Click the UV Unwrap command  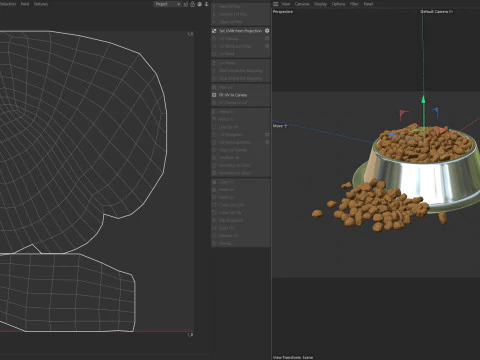point(228,38)
